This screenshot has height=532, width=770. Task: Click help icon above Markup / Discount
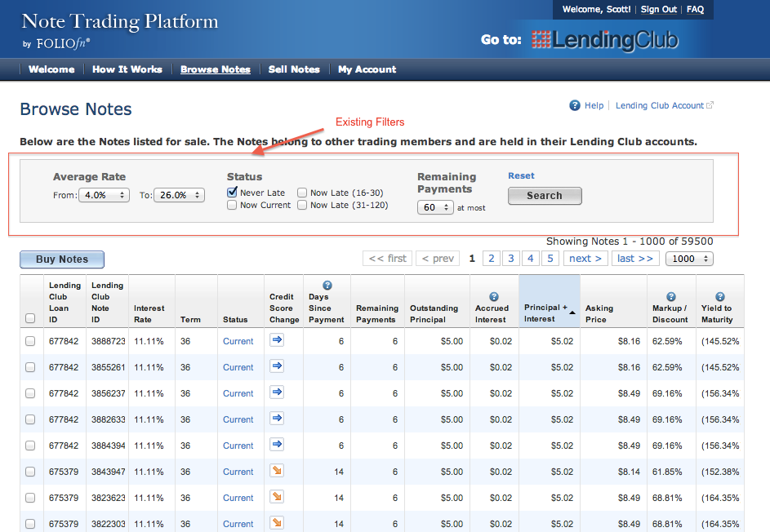pos(670,297)
